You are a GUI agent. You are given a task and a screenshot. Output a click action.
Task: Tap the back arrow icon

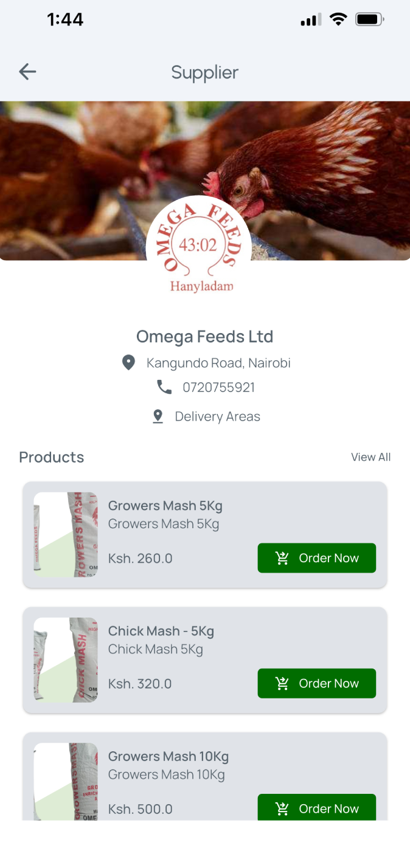28,72
